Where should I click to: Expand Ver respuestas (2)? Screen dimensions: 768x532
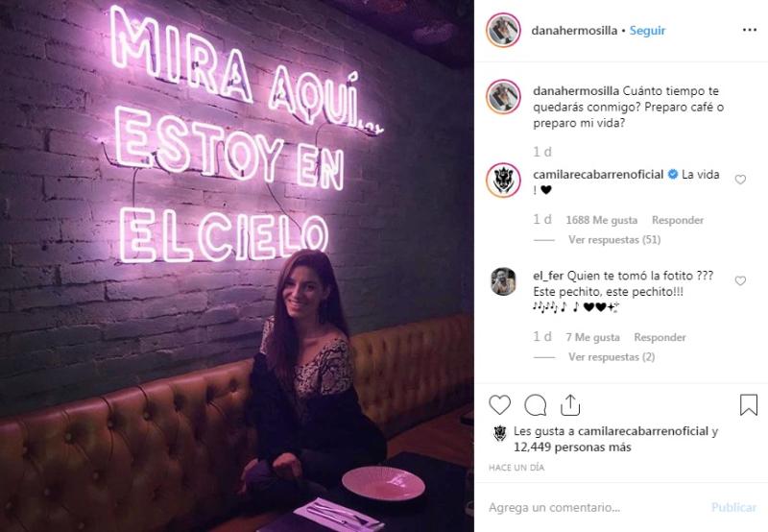(x=612, y=356)
